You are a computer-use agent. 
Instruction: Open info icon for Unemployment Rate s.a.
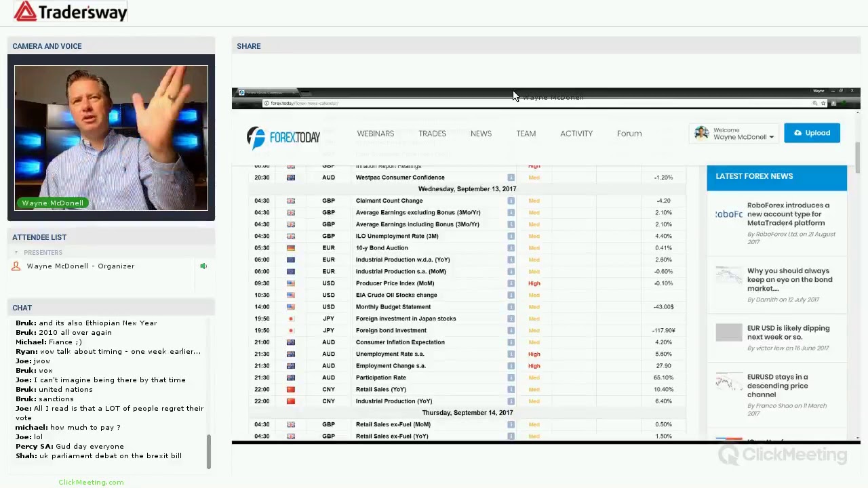511,354
